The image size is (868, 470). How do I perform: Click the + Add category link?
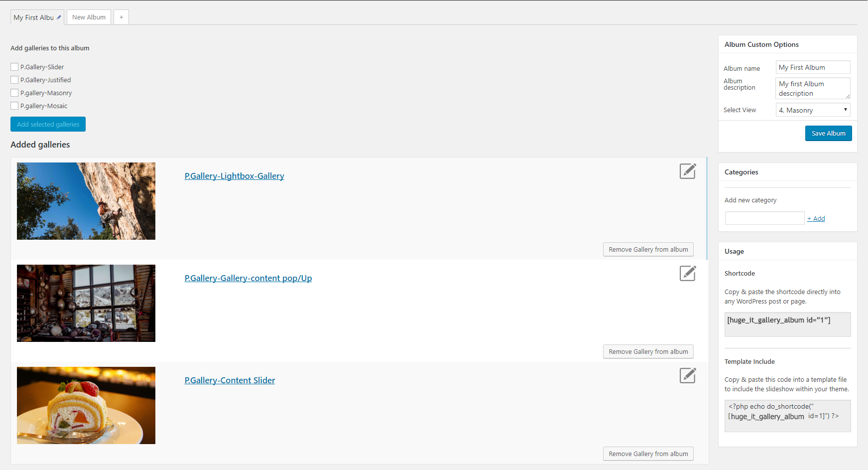816,218
